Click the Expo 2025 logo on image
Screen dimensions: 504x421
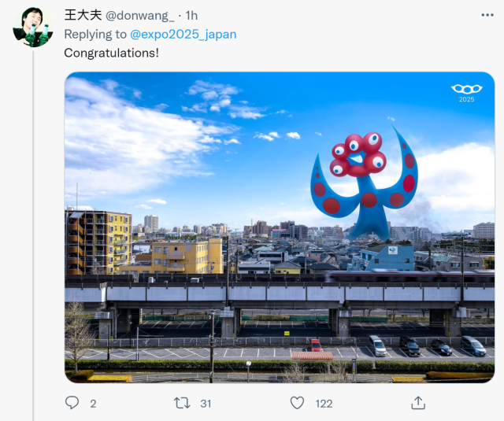[467, 93]
